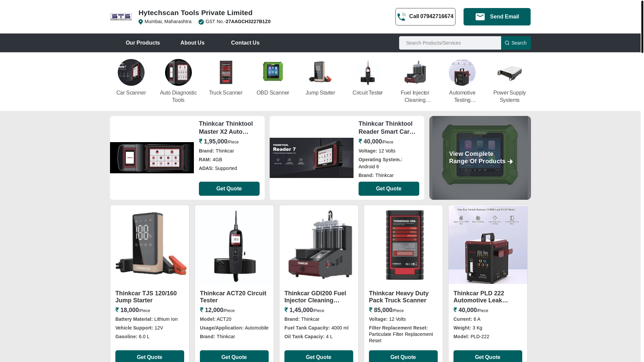Click the Send Email button
Screen dimensions: 644x362
[497, 17]
